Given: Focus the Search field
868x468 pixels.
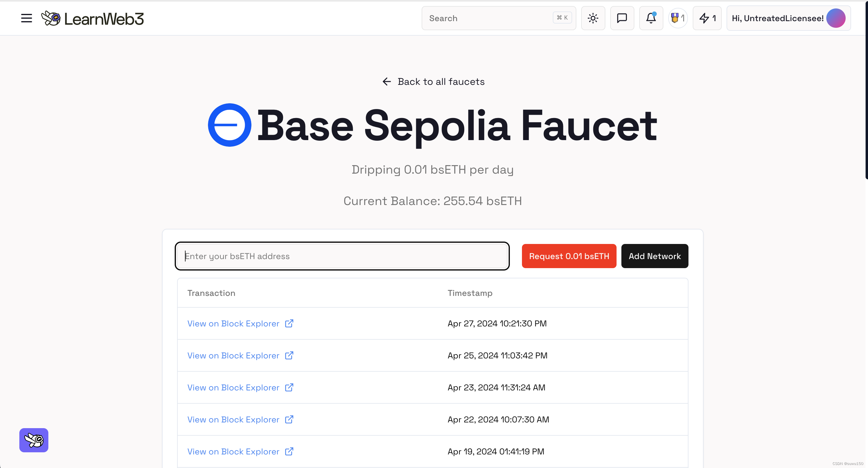Looking at the screenshot, I should (x=498, y=18).
